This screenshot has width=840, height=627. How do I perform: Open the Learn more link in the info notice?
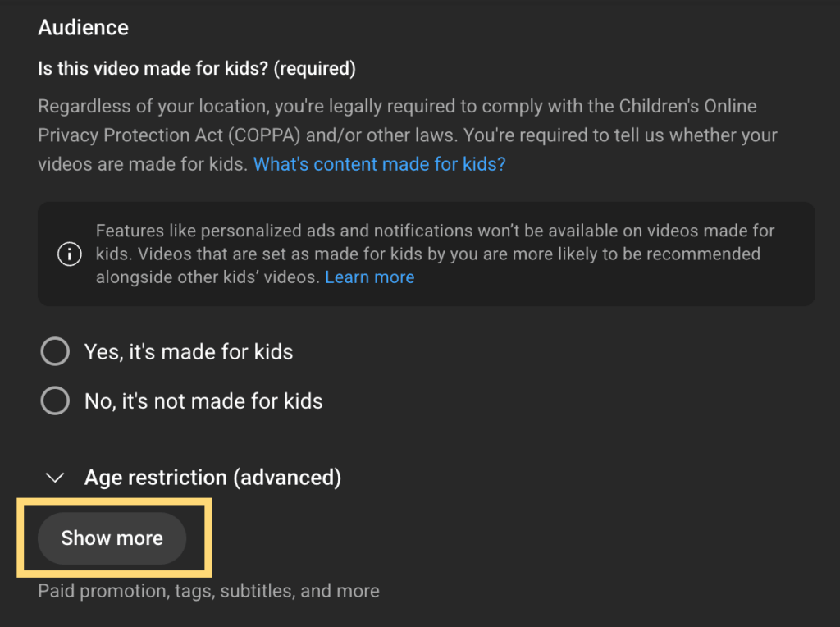pos(370,277)
